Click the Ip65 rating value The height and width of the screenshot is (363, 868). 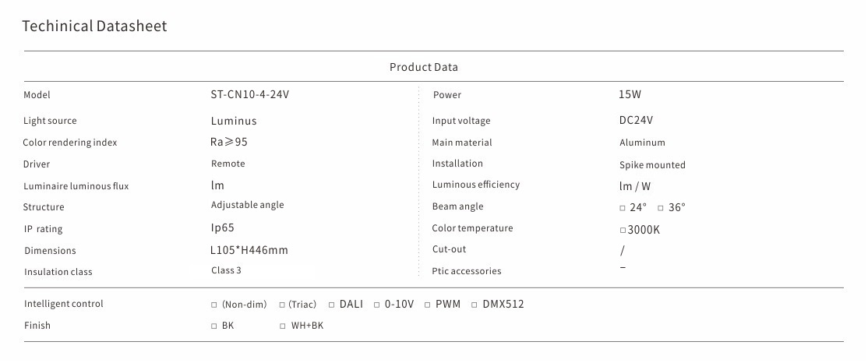pos(222,227)
